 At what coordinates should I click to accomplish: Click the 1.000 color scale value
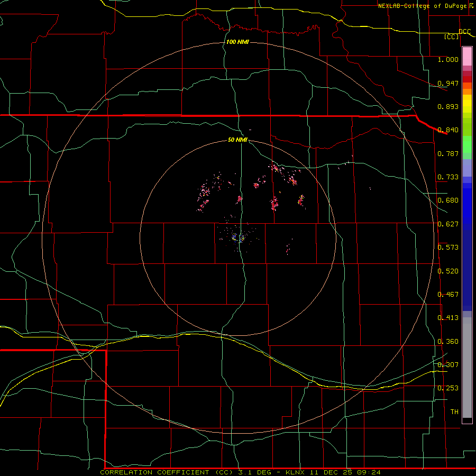click(448, 59)
